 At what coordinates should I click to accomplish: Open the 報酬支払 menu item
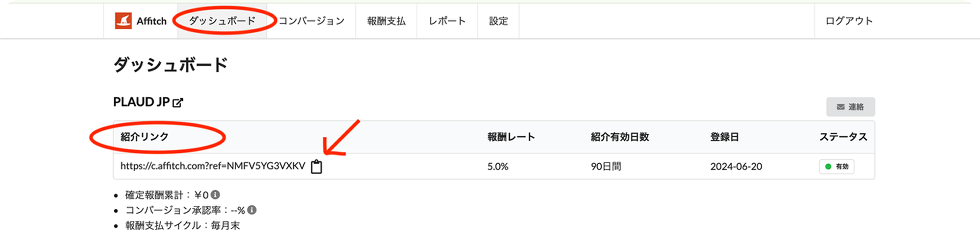pos(386,21)
